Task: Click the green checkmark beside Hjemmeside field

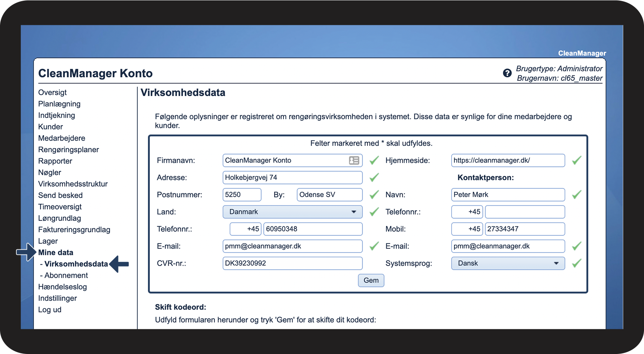Action: pyautogui.click(x=576, y=160)
